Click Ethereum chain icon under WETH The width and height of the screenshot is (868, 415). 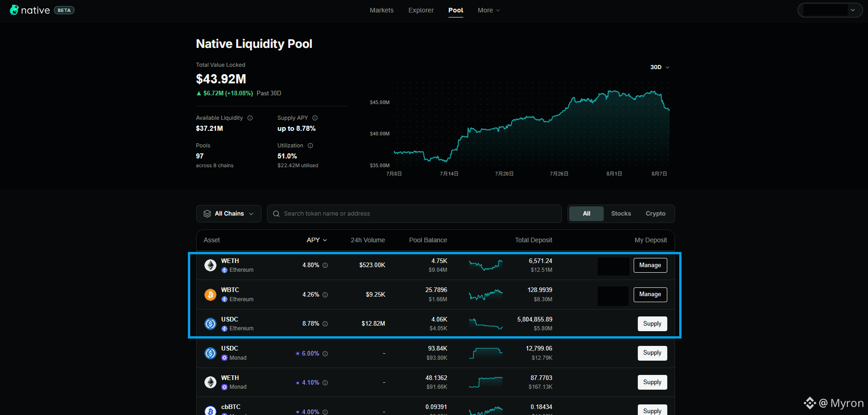225,270
